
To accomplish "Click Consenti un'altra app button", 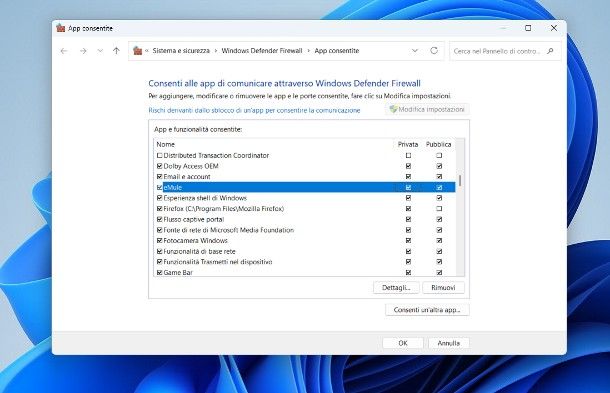I will tap(427, 310).
